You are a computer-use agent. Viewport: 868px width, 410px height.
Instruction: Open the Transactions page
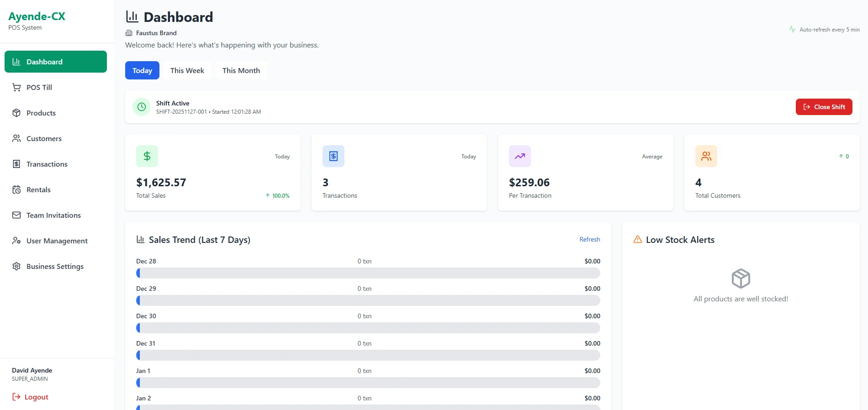[56, 164]
